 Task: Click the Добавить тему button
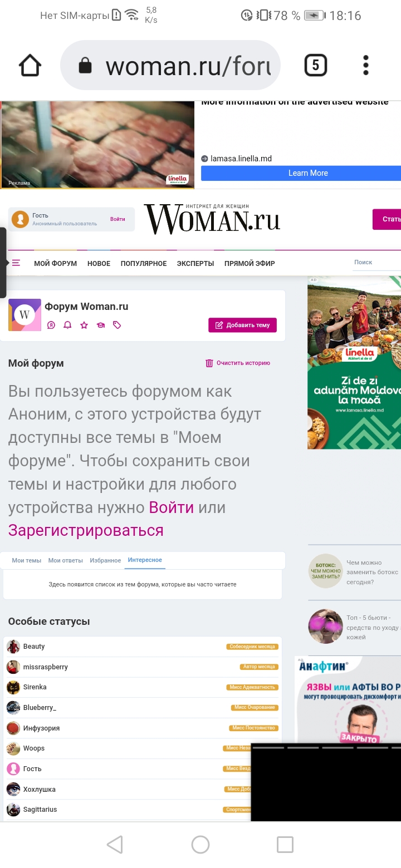tap(242, 325)
